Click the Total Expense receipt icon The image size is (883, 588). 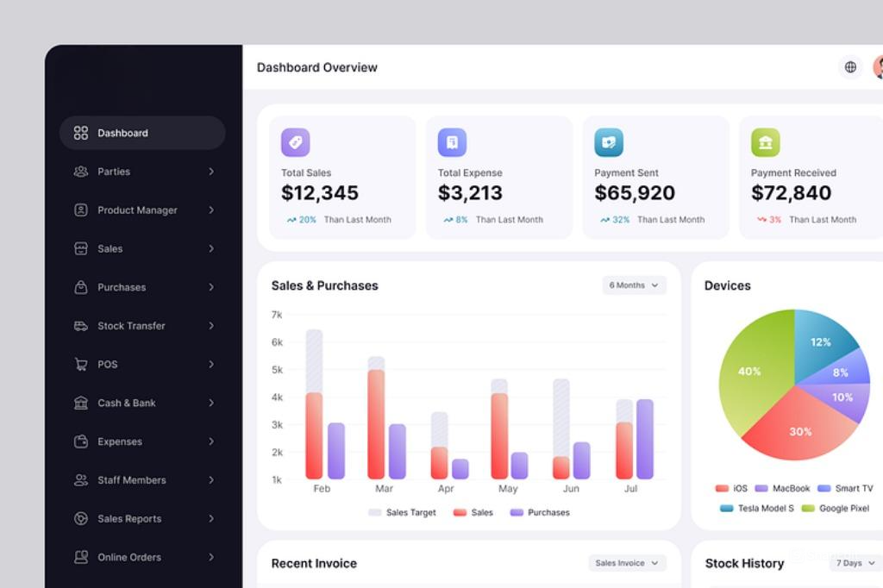[x=452, y=142]
